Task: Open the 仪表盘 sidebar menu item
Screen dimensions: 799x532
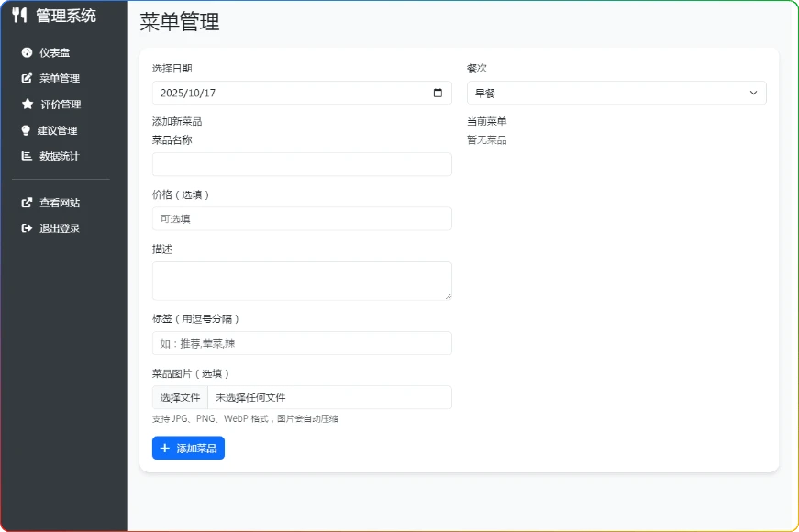Action: pyautogui.click(x=54, y=52)
